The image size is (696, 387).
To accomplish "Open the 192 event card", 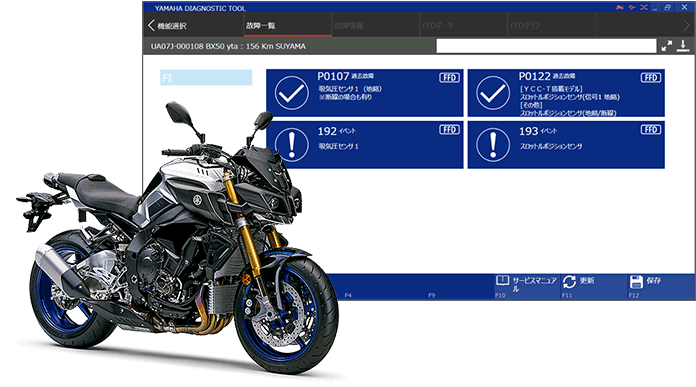I will point(364,145).
